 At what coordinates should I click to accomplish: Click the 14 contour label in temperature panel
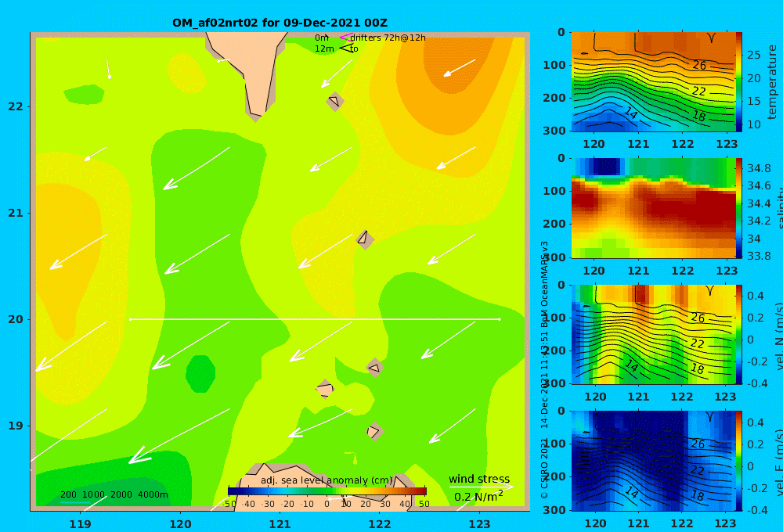(631, 113)
